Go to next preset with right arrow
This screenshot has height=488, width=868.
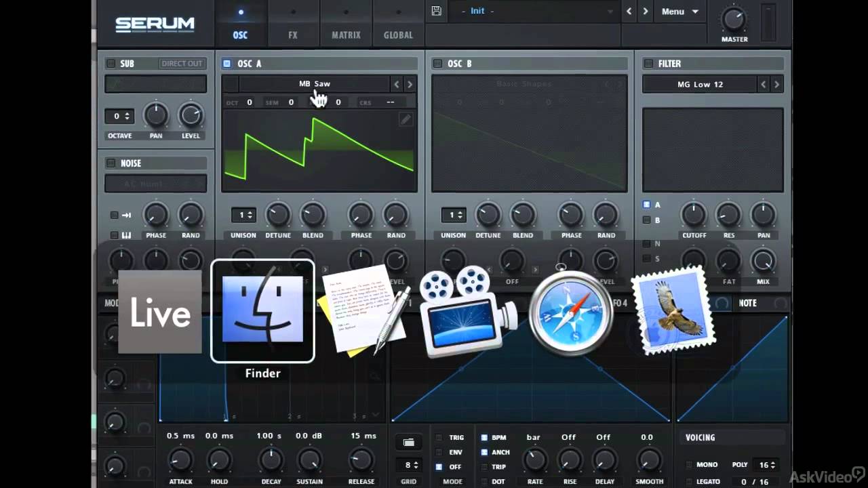[x=646, y=12]
